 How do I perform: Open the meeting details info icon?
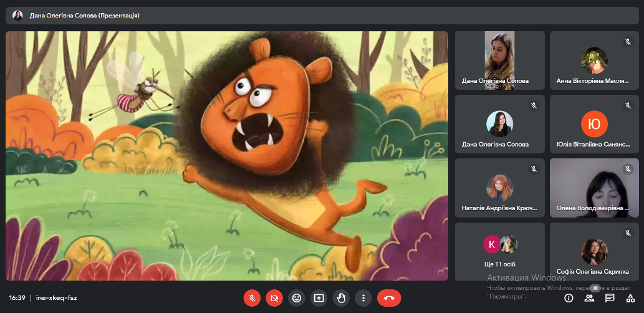click(569, 298)
